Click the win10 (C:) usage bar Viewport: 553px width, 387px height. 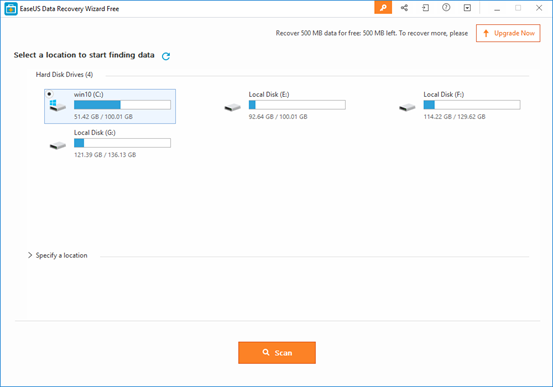[122, 105]
